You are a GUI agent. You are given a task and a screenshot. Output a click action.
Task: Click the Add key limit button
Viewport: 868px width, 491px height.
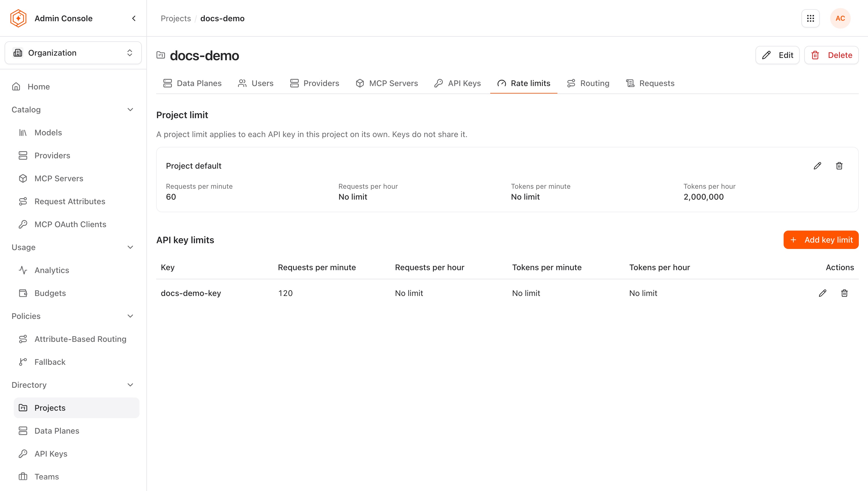[821, 240]
